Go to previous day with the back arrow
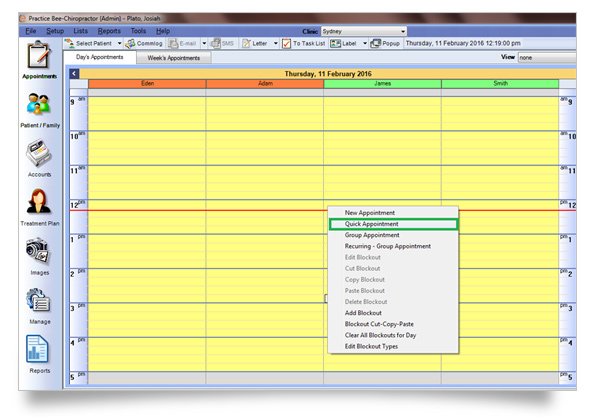 (x=74, y=74)
